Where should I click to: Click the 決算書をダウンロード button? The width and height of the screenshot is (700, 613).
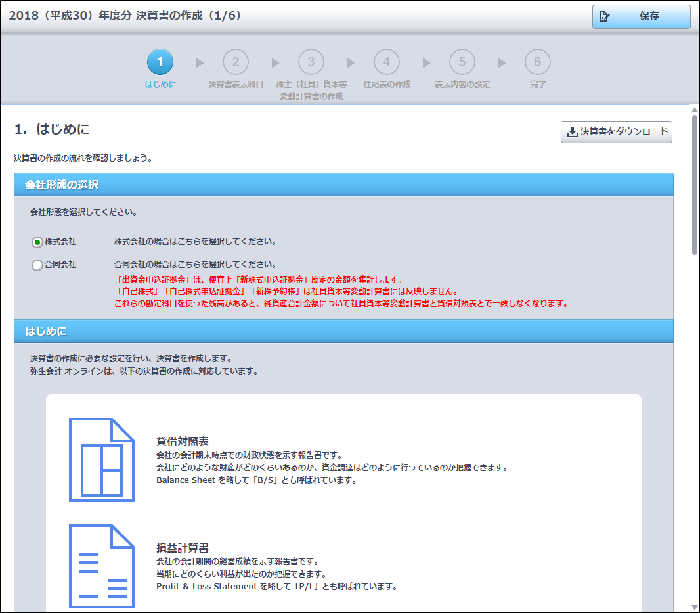click(616, 131)
